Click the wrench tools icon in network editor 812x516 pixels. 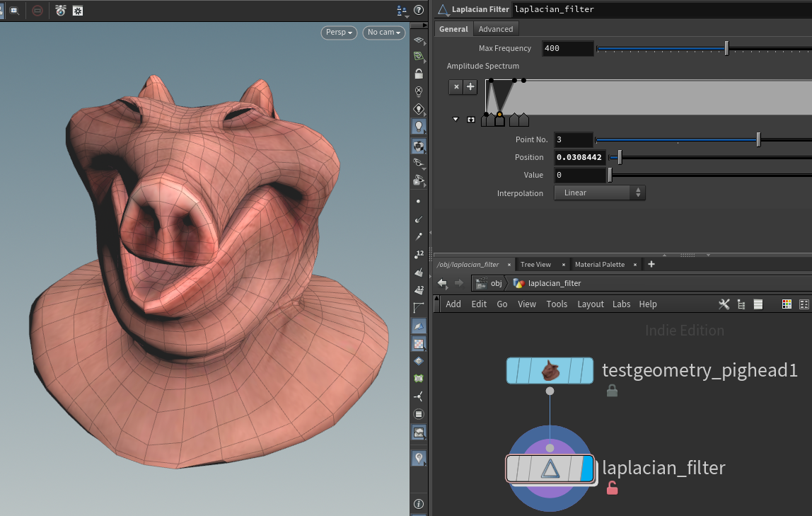tap(724, 304)
